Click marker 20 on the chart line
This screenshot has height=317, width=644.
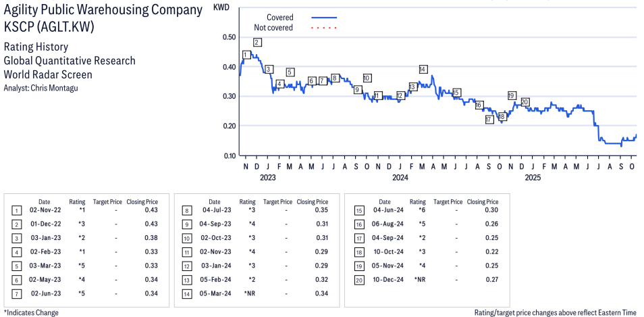coord(525,102)
